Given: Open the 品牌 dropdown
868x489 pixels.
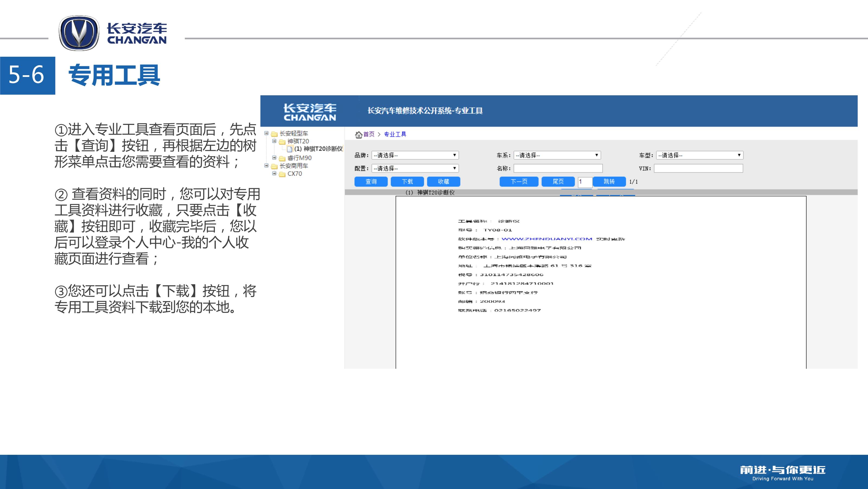Looking at the screenshot, I should [x=415, y=155].
